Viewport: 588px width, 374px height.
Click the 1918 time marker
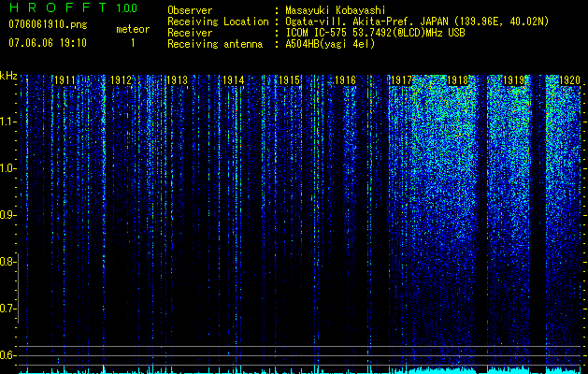point(458,80)
